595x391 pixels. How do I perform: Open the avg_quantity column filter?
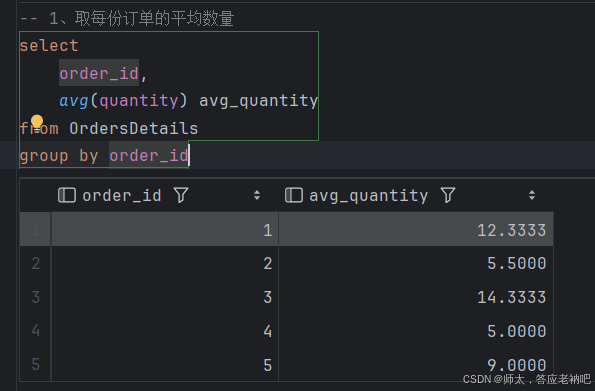tap(448, 195)
